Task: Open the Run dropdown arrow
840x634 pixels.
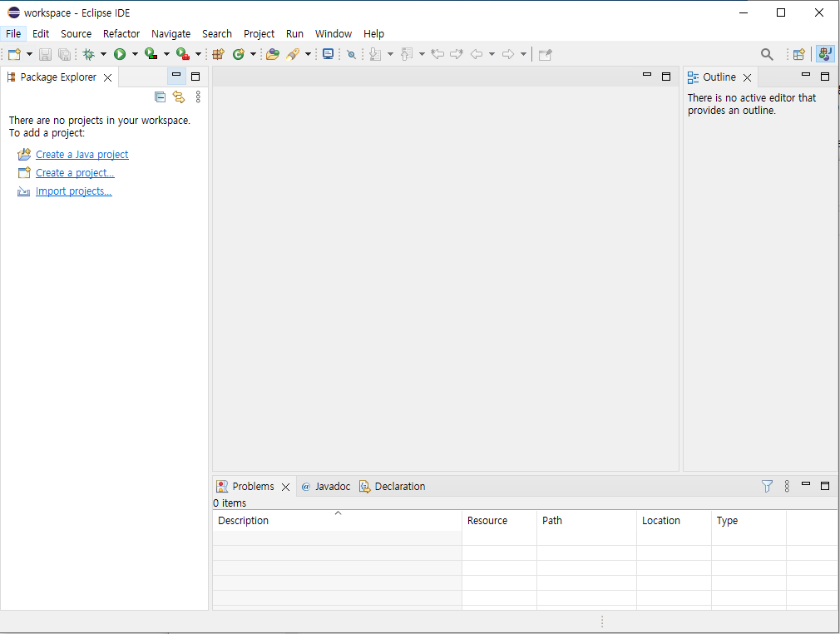Action: (x=135, y=54)
